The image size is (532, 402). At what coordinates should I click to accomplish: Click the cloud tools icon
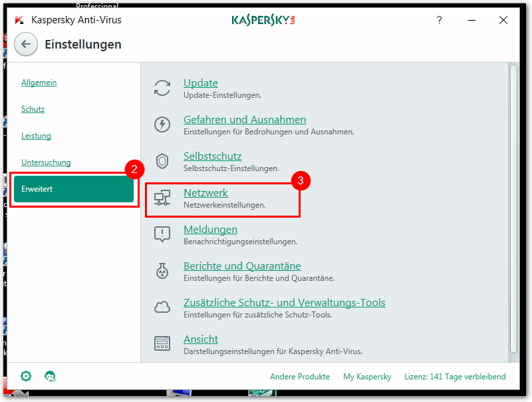click(162, 307)
